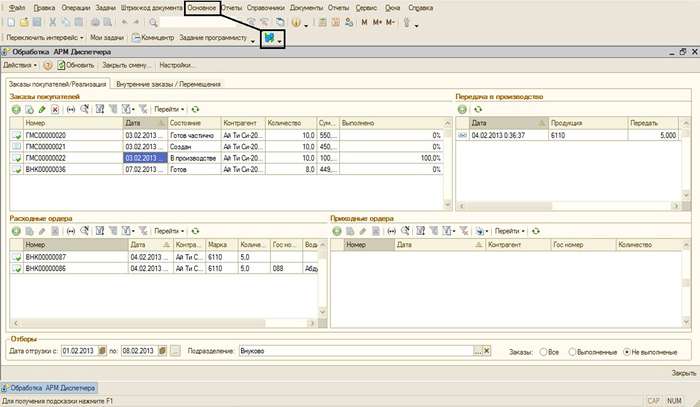
Task: Select the 04.02.2013 0:36:37 production row
Action: [567, 135]
